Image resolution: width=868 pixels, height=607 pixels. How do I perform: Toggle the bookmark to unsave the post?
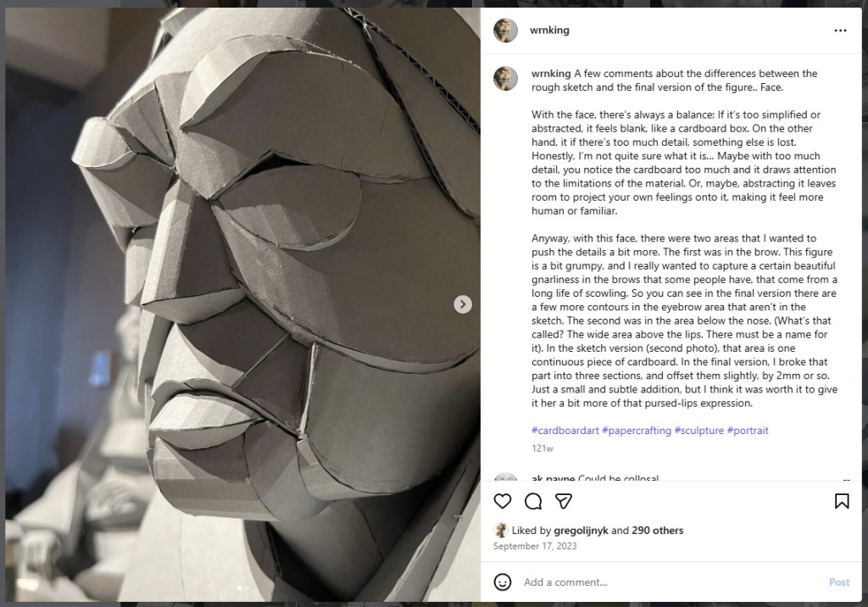pos(842,502)
